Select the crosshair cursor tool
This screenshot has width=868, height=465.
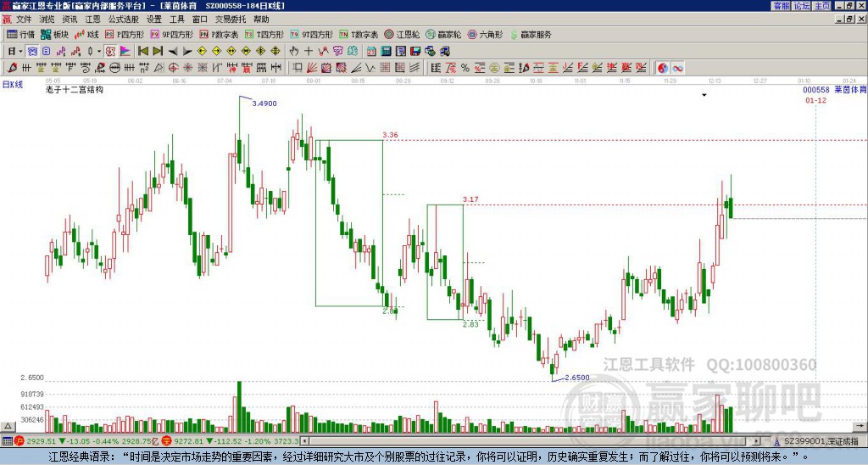pyautogui.click(x=309, y=52)
